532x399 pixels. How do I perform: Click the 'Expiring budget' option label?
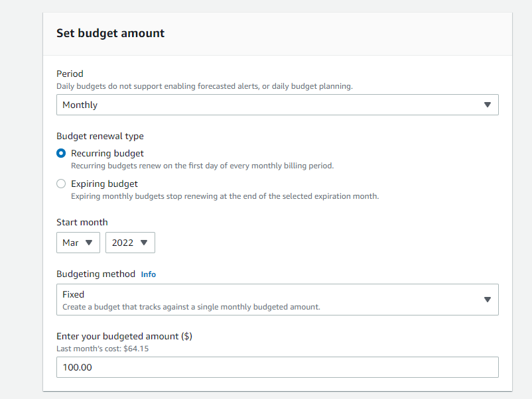pyautogui.click(x=104, y=184)
